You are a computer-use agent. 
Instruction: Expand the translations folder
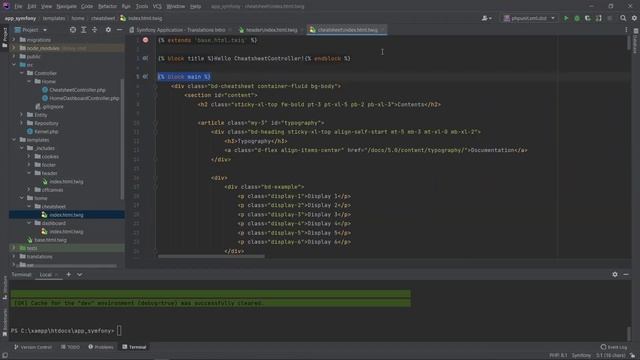[14, 257]
